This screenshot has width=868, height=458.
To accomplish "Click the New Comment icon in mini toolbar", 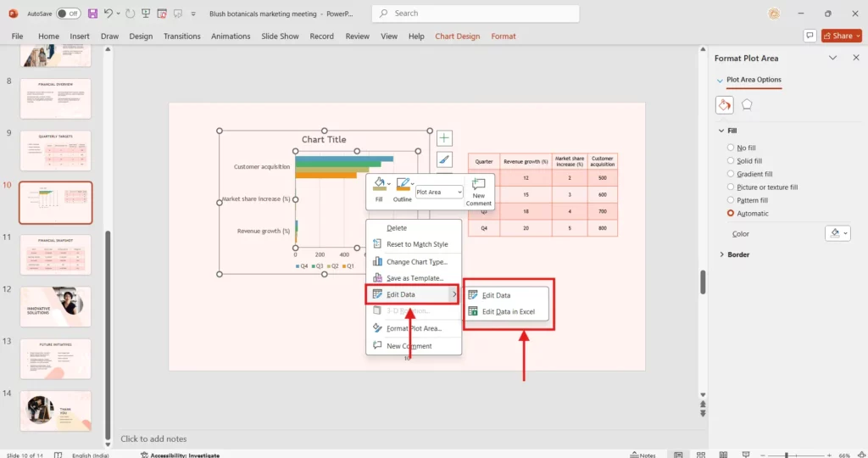I will (478, 191).
